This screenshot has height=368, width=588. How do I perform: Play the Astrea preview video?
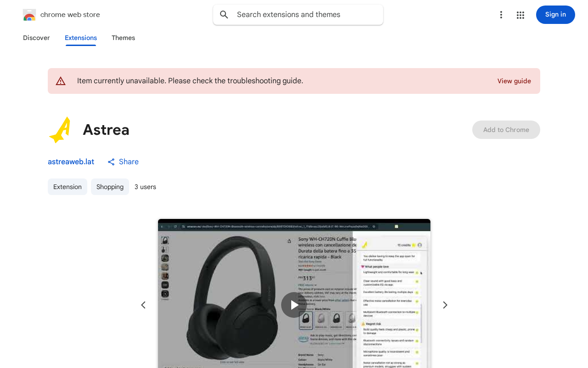tap(294, 305)
